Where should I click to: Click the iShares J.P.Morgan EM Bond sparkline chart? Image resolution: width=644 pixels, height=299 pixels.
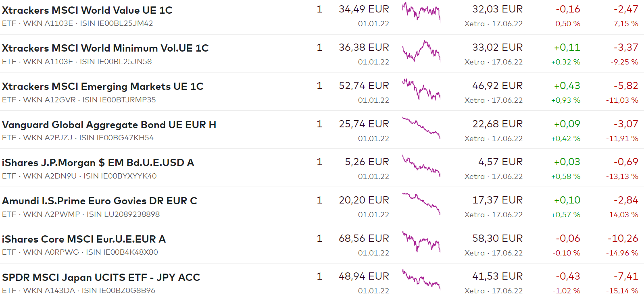(421, 166)
